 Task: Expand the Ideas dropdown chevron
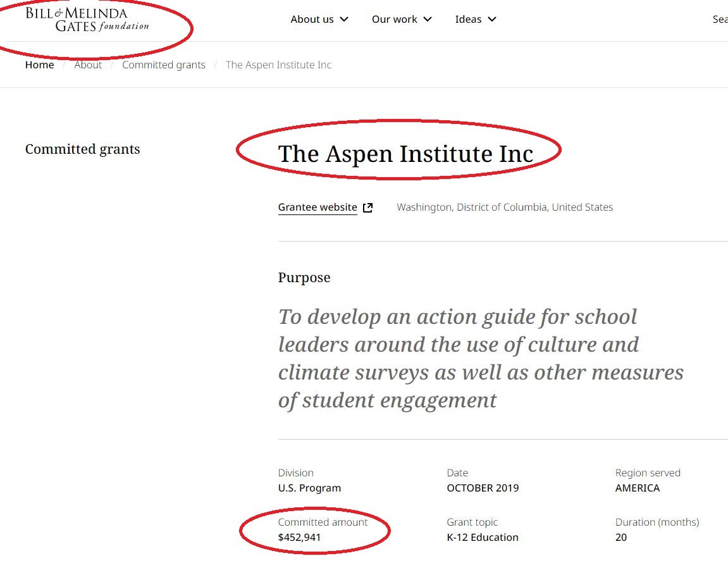492,20
